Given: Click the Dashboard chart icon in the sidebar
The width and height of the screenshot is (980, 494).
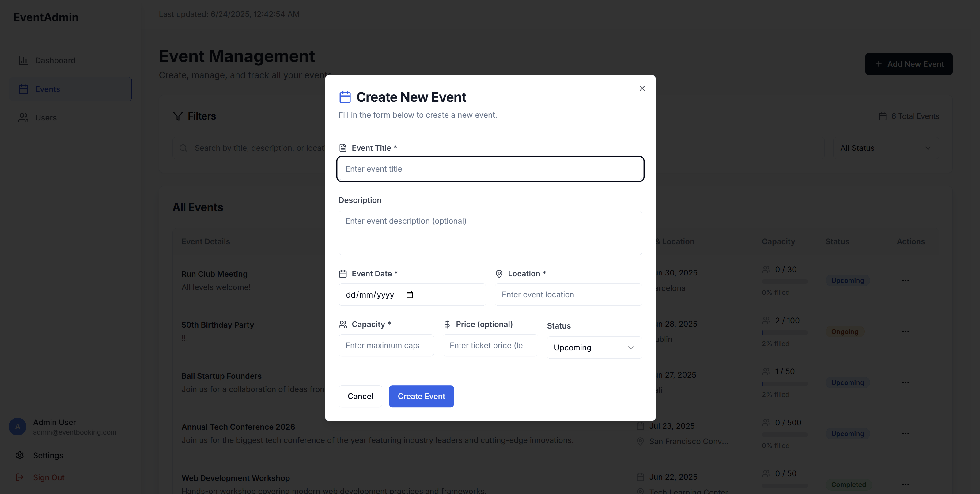Looking at the screenshot, I should (x=23, y=60).
